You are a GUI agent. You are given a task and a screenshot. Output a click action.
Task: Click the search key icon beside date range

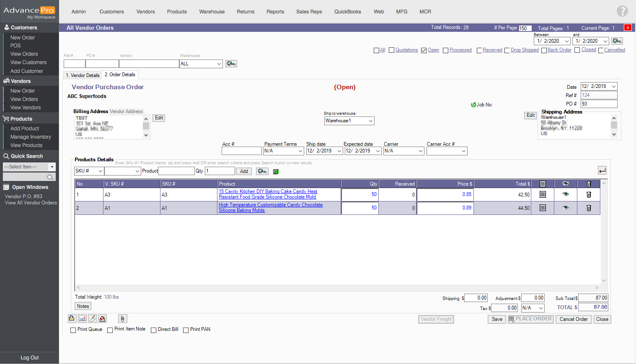click(617, 41)
